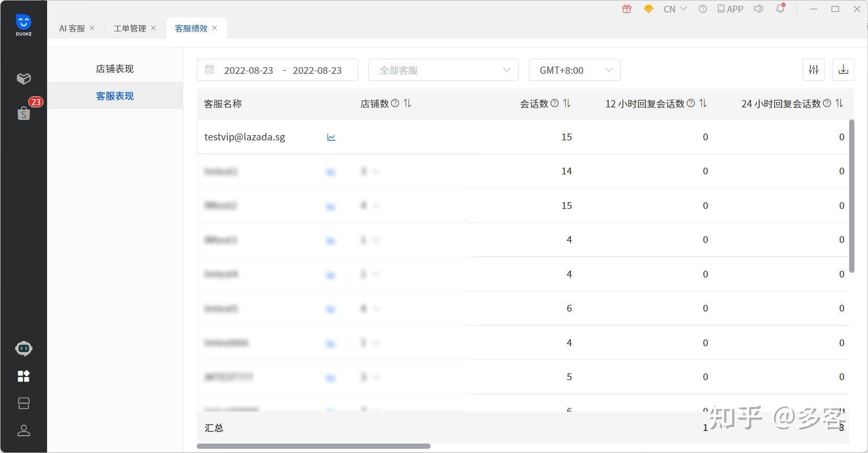Click the yellow VIP diamond icon
Image resolution: width=868 pixels, height=453 pixels.
pos(648,9)
